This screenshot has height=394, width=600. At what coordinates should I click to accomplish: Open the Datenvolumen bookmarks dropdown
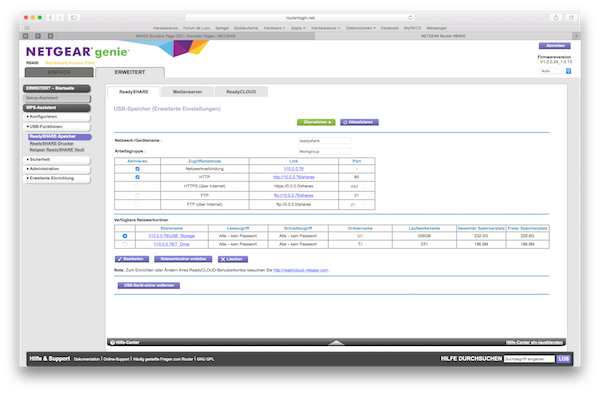361,28
